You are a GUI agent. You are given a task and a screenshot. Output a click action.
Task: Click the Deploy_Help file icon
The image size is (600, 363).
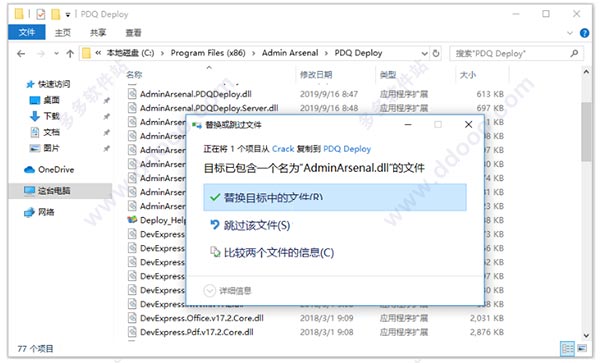coord(132,220)
